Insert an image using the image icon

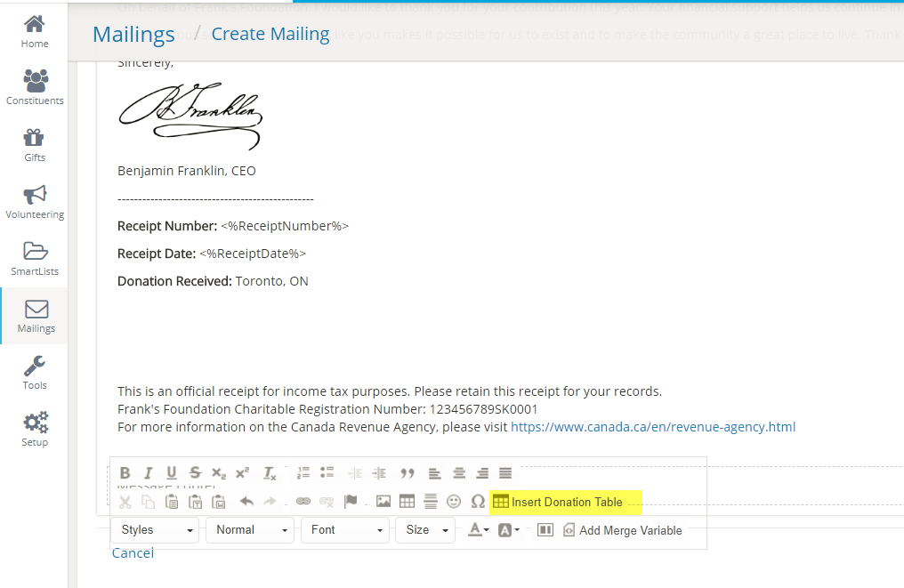tap(383, 502)
